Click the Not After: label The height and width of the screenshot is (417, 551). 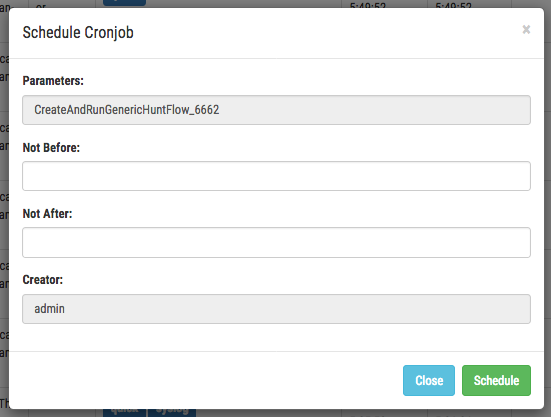47,214
